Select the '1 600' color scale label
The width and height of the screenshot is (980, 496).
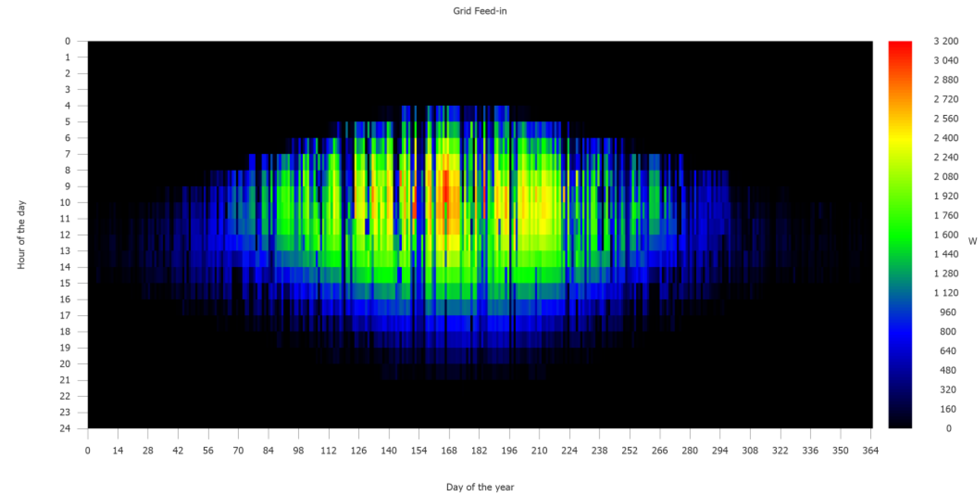pyautogui.click(x=946, y=234)
